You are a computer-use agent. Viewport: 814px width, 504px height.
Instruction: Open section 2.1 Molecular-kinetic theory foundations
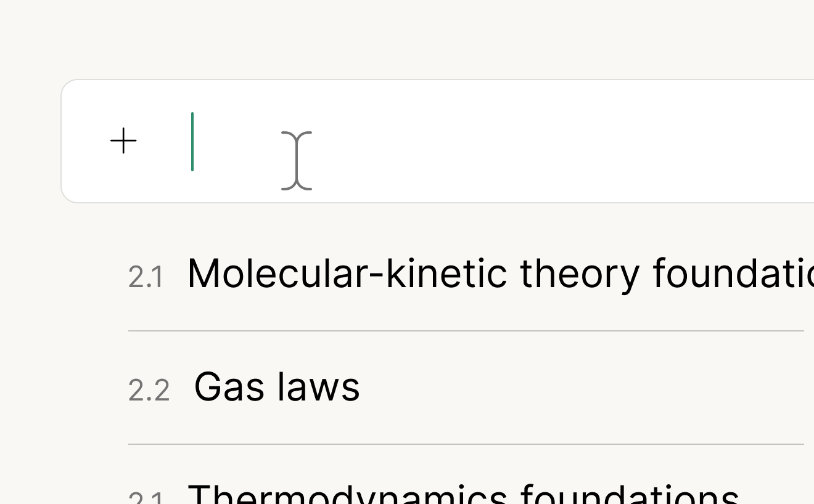[x=432, y=273]
